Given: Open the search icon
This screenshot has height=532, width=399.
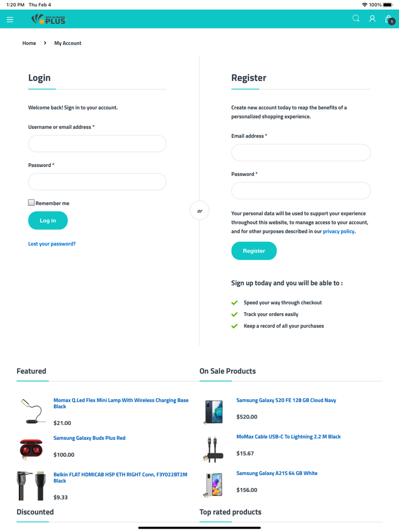Looking at the screenshot, I should (x=356, y=19).
